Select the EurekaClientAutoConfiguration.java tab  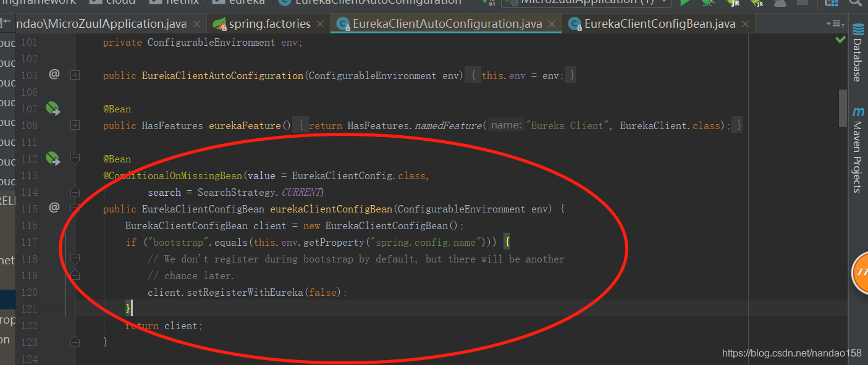click(447, 25)
